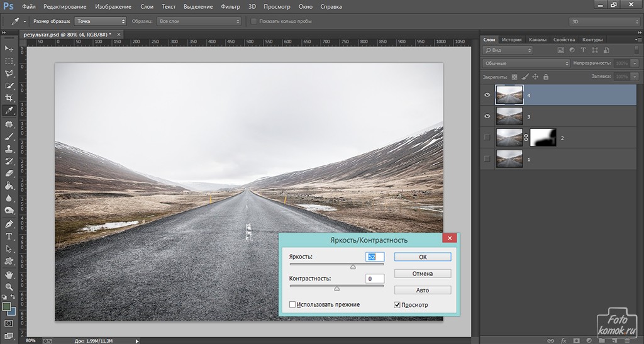This screenshot has width=644, height=344.
Task: Select the Eraser tool
Action: tap(9, 173)
